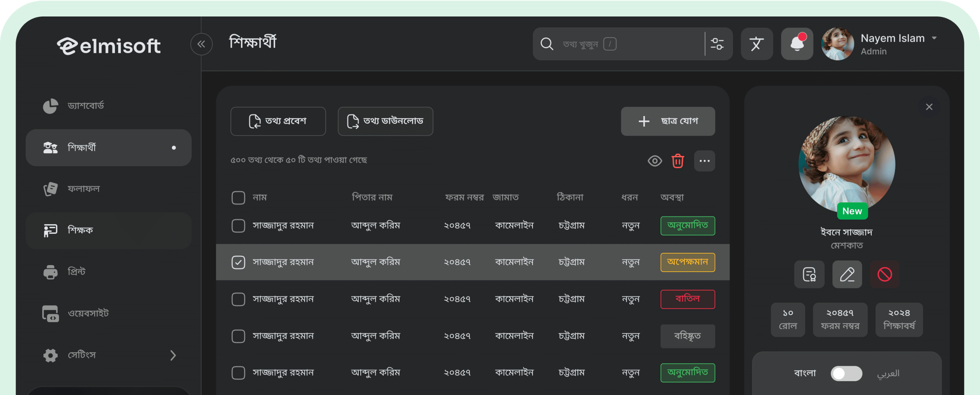Open ড্যাশবোর্ড in sidebar
The image size is (980, 395).
109,106
